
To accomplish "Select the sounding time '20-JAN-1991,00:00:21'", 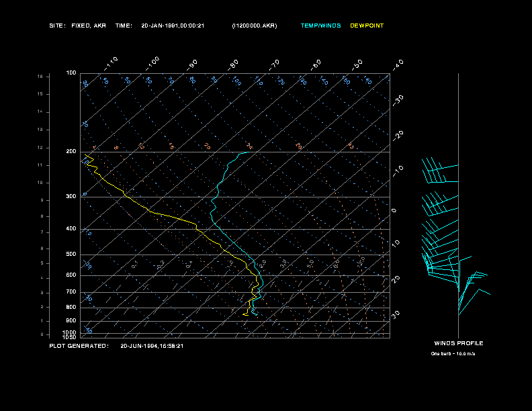I will click(x=173, y=26).
